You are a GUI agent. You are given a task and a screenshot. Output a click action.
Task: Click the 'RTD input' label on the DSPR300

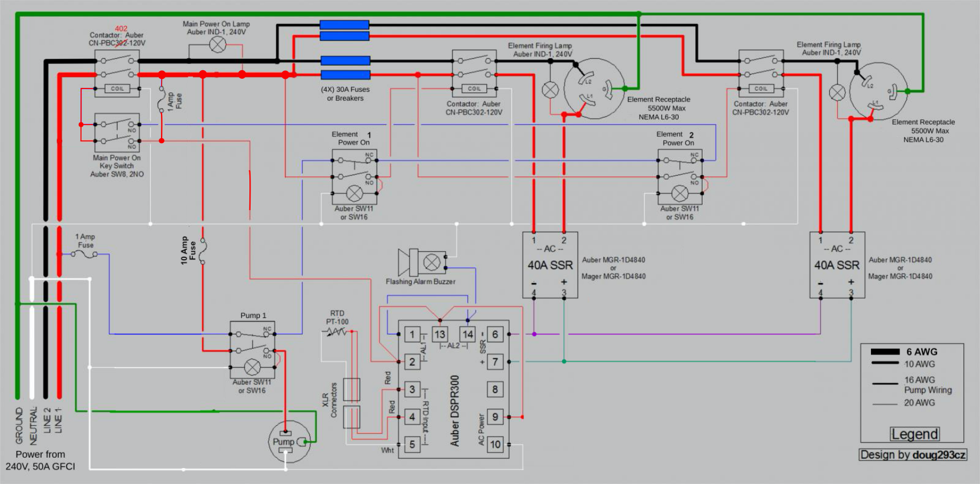coord(426,417)
